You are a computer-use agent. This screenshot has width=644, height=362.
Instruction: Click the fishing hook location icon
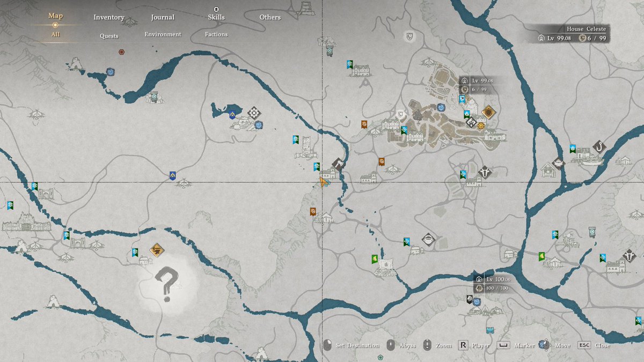[x=599, y=146]
